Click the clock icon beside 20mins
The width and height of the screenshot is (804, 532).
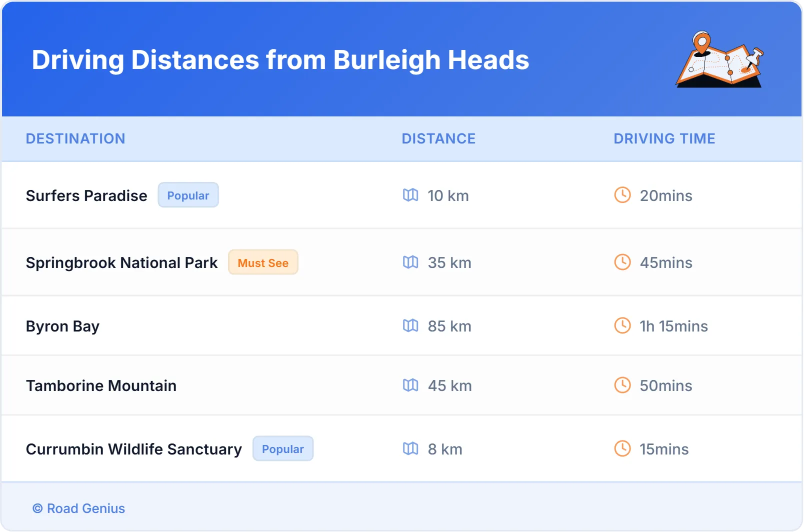(x=622, y=195)
